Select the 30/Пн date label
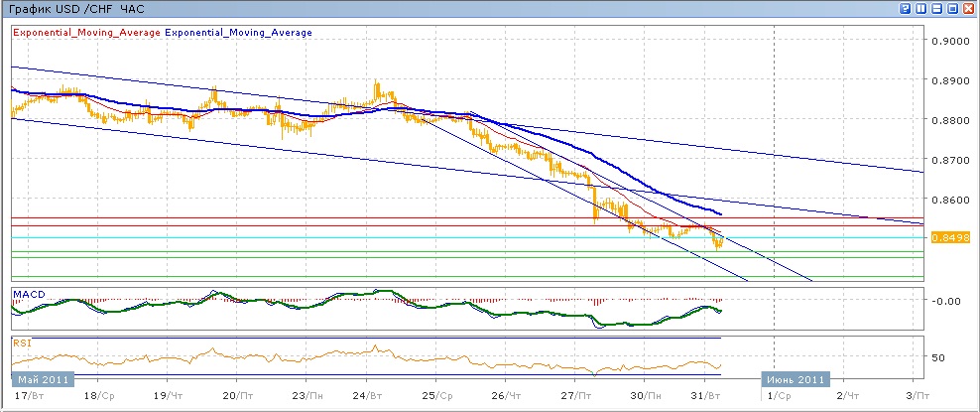This screenshot has height=412, width=980. pos(645,396)
